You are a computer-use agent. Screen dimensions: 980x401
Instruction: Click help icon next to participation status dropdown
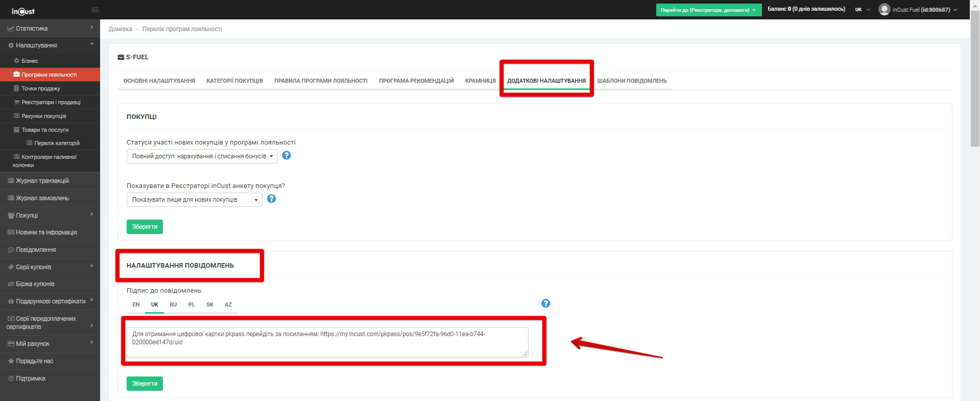click(286, 155)
